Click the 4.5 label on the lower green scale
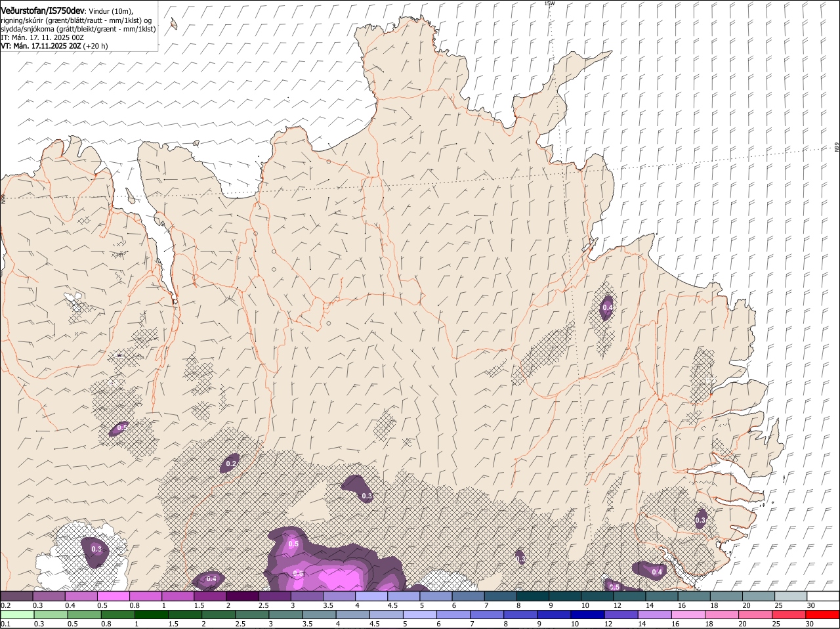Image resolution: width=840 pixels, height=629 pixels. click(x=375, y=624)
